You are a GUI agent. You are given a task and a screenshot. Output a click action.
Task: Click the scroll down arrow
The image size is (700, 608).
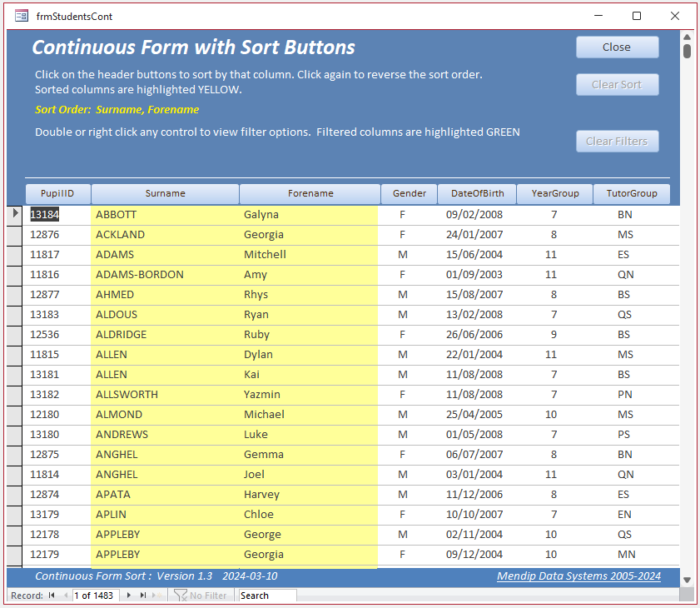click(x=687, y=580)
